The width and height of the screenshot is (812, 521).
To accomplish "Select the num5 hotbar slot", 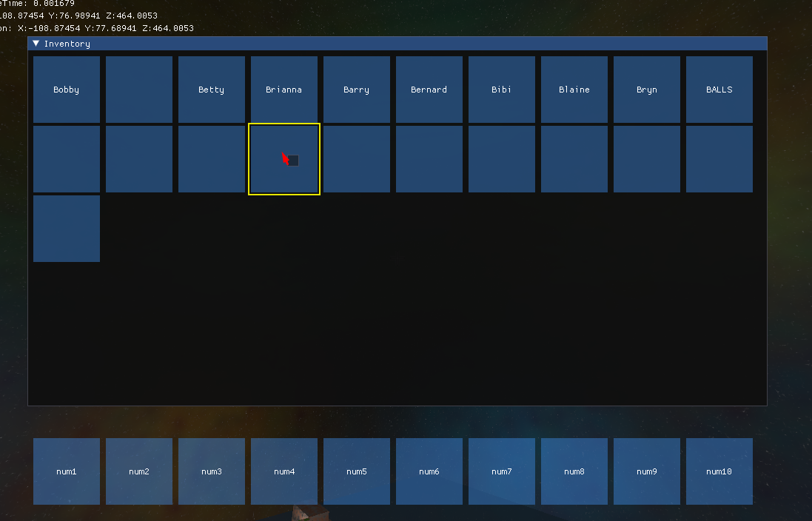I will tap(356, 471).
